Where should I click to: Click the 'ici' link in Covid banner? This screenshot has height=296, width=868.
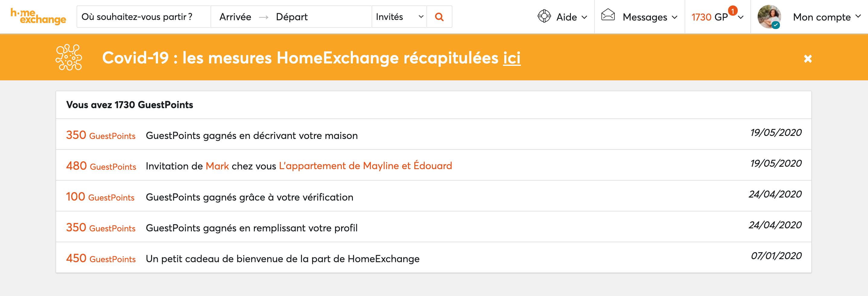512,58
